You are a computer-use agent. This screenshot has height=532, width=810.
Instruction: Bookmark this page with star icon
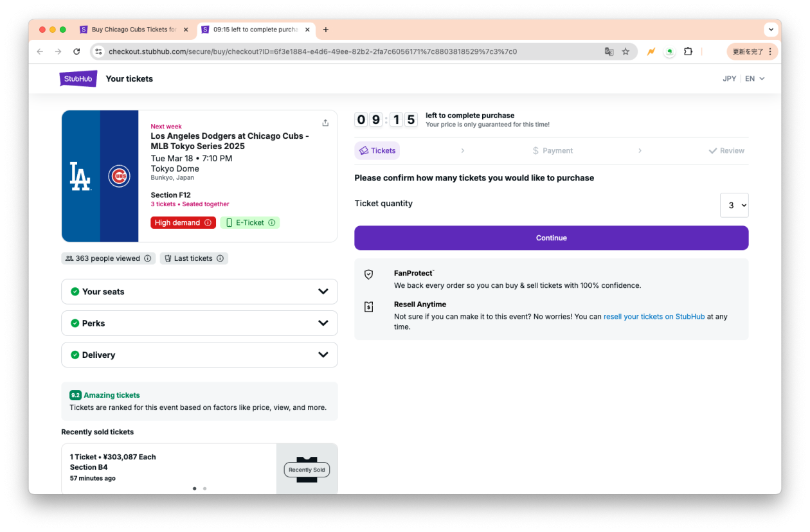tap(625, 51)
